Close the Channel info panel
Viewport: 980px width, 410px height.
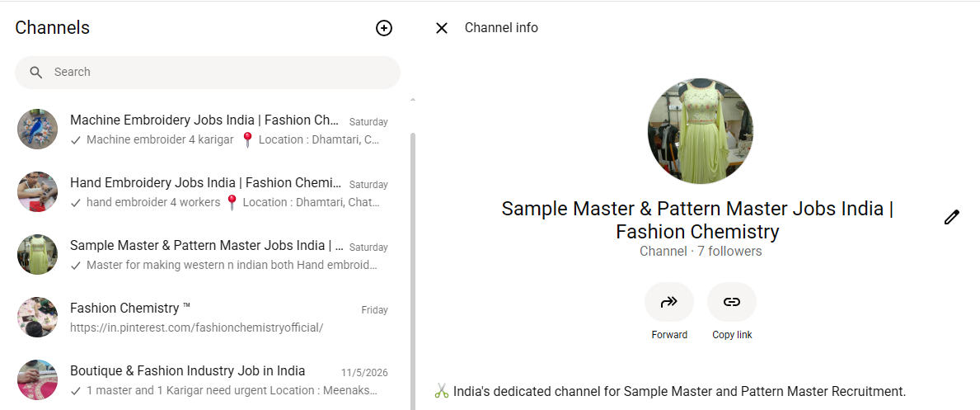[442, 28]
